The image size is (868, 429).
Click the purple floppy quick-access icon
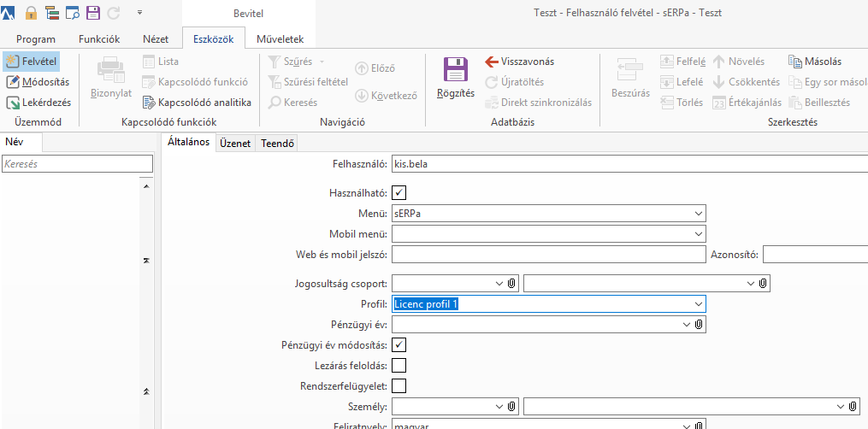pos(92,13)
